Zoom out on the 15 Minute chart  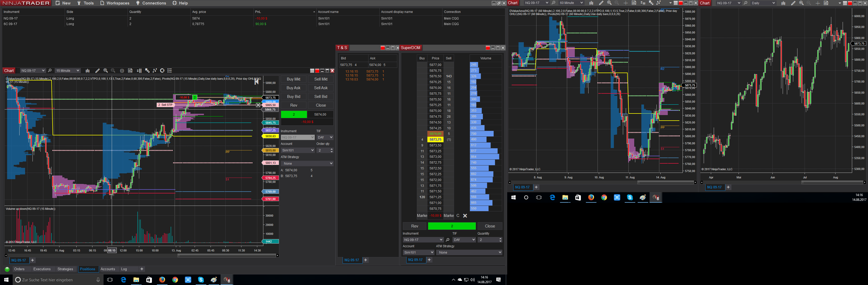pyautogui.click(x=113, y=71)
